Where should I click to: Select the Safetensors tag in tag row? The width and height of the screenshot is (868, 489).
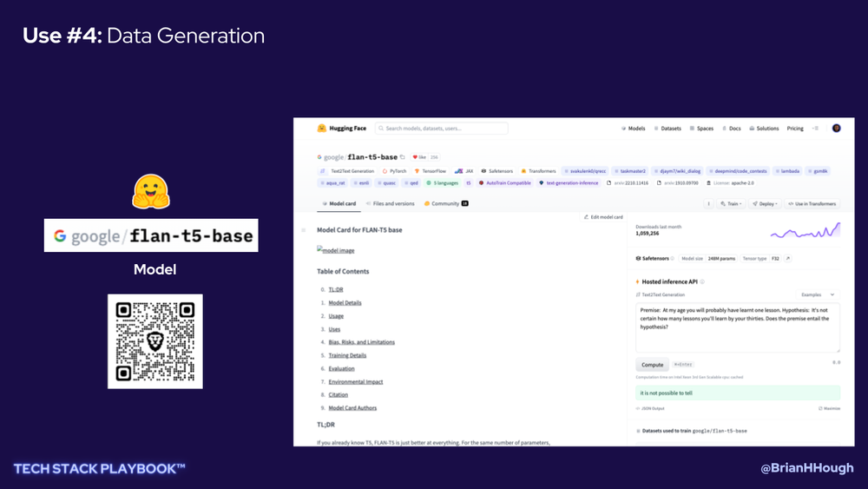coord(497,171)
